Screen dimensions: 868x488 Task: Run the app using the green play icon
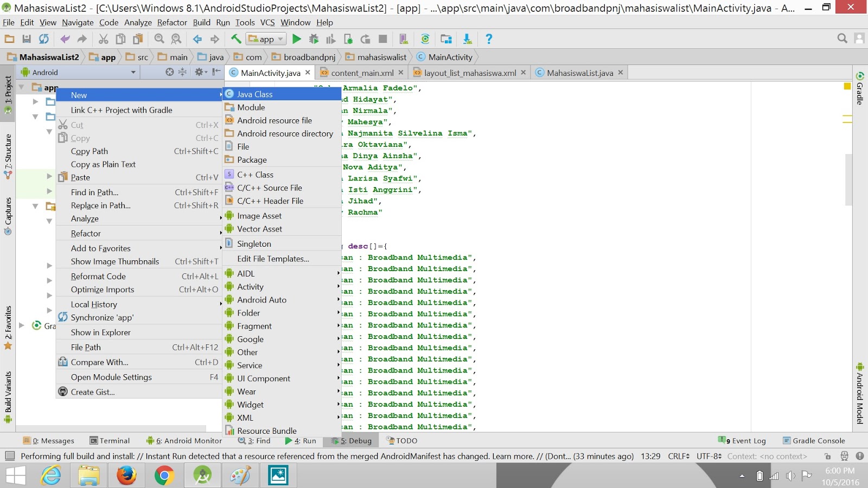296,38
